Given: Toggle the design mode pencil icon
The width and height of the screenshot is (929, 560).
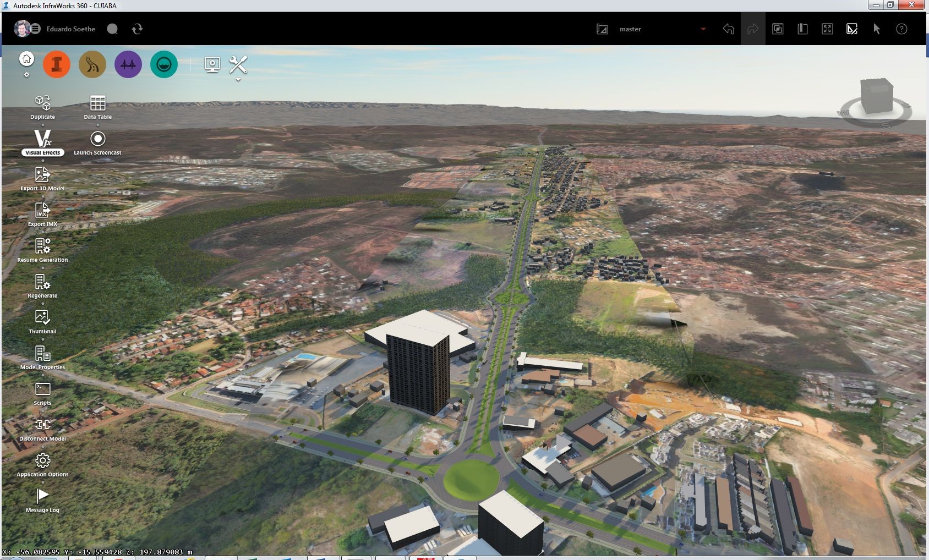Looking at the screenshot, I should tap(852, 29).
